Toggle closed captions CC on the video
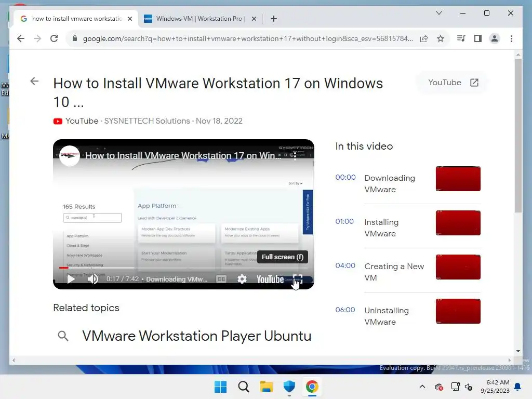Image resolution: width=532 pixels, height=399 pixels. (221, 279)
